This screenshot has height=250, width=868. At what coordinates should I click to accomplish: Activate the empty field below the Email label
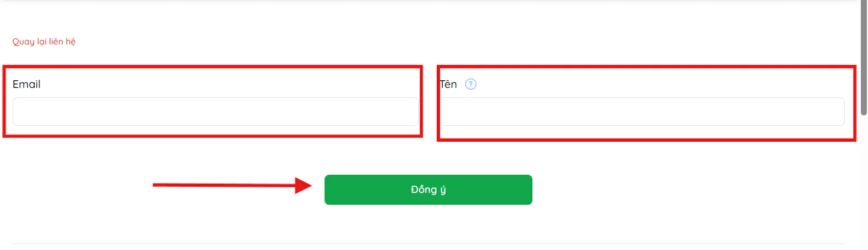point(215,112)
